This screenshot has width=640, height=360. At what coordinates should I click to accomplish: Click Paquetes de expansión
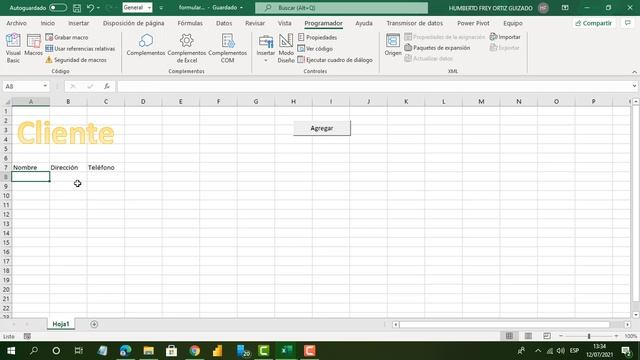click(437, 48)
